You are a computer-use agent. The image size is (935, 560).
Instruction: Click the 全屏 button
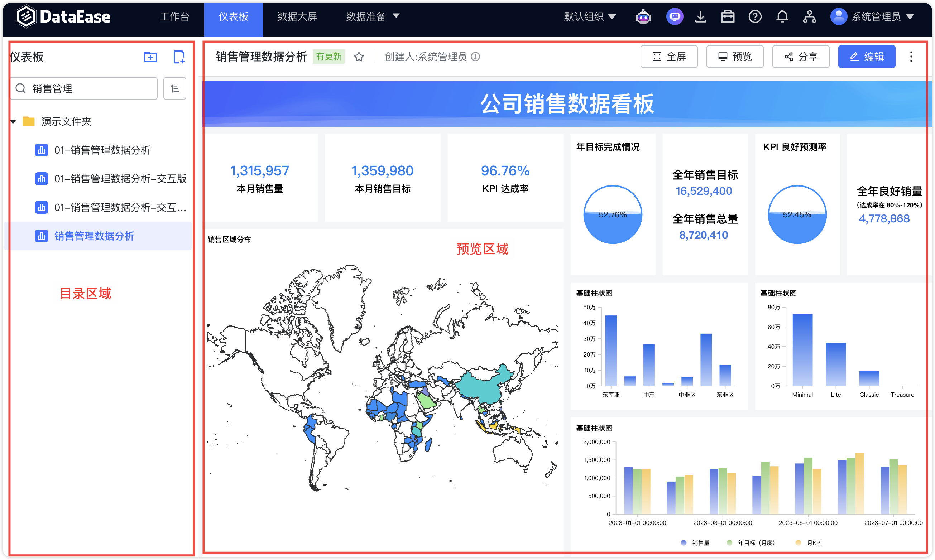tap(668, 57)
